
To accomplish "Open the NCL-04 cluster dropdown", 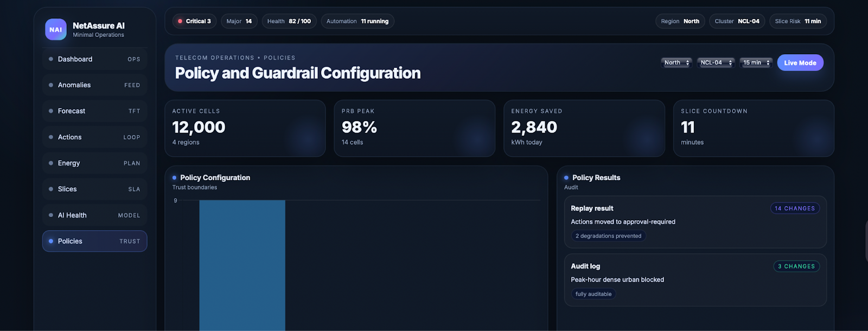I will pos(716,63).
